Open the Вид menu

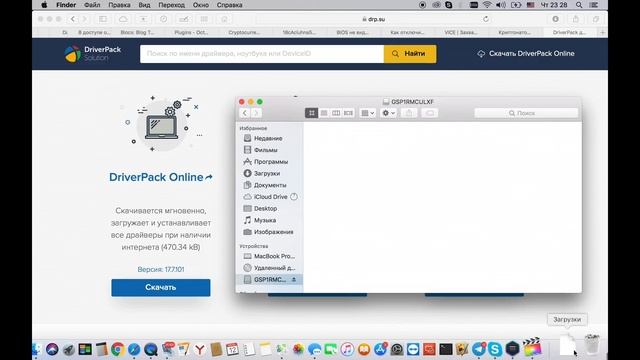(x=144, y=5)
